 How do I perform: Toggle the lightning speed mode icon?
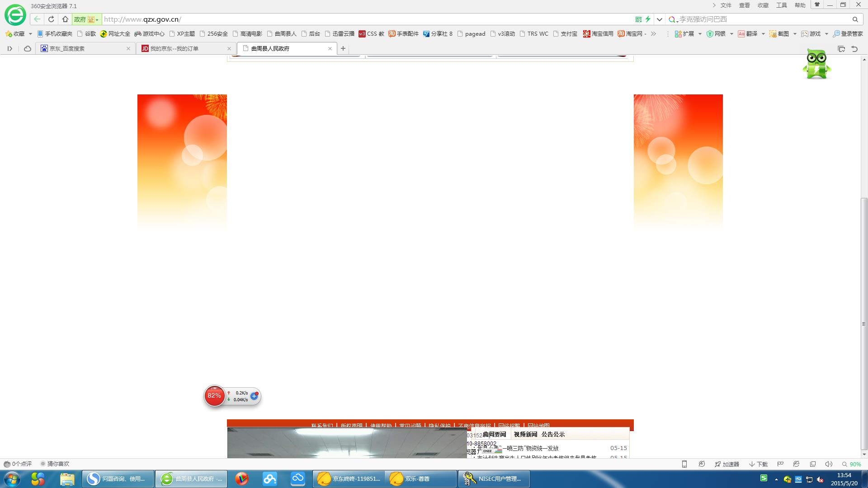648,19
